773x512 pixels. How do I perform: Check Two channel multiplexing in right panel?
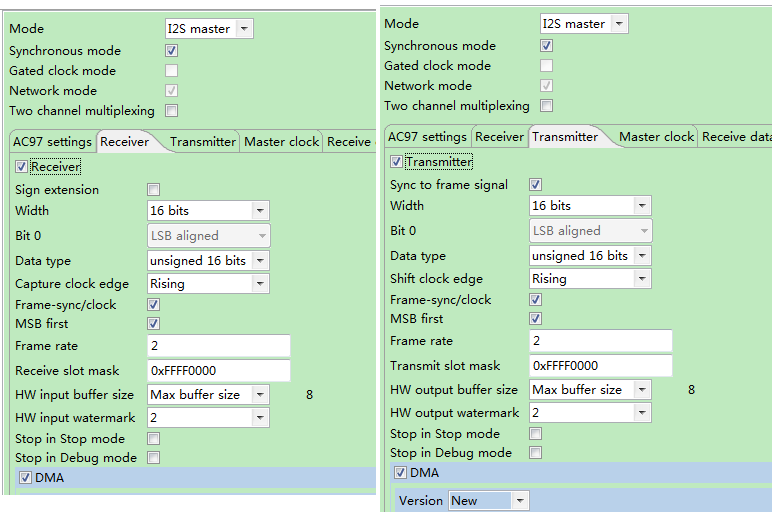coord(546,105)
